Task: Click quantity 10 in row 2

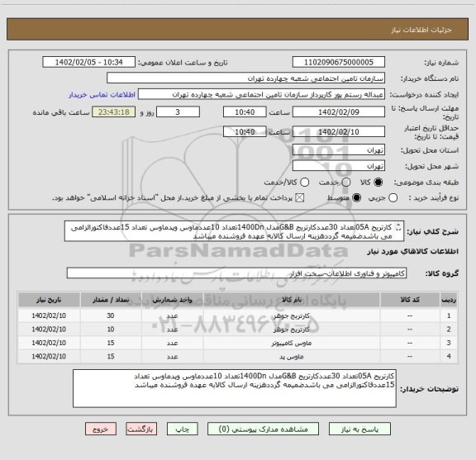Action: coord(111,330)
